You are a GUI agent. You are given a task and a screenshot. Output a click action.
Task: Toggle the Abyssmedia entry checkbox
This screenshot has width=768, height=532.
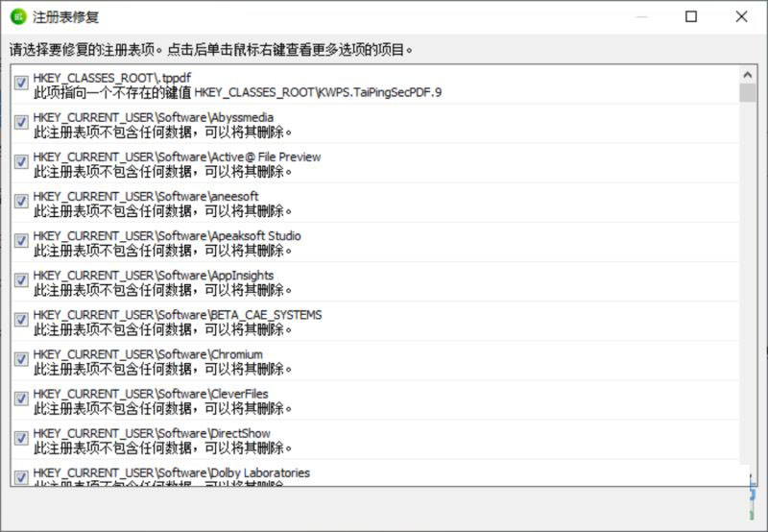point(21,122)
